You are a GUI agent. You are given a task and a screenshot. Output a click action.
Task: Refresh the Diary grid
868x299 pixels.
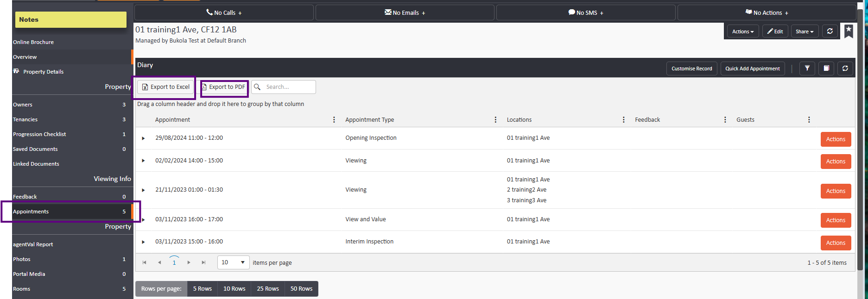coord(845,69)
